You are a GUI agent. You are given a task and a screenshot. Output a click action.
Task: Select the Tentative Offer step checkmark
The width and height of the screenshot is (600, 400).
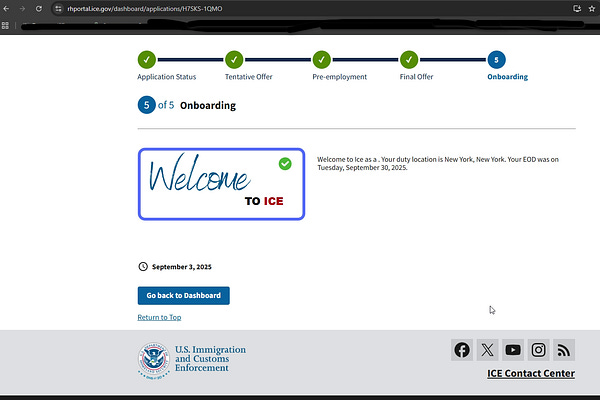pyautogui.click(x=234, y=59)
